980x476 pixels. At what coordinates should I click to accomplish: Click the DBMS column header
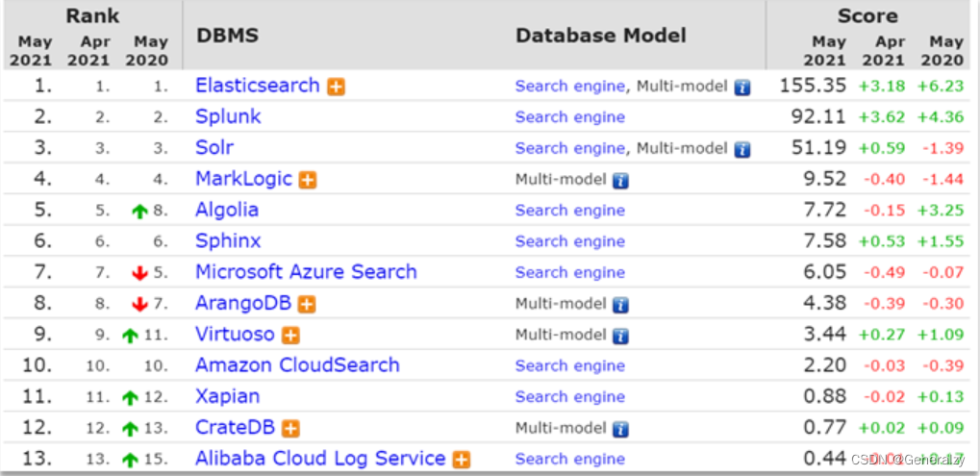click(228, 36)
